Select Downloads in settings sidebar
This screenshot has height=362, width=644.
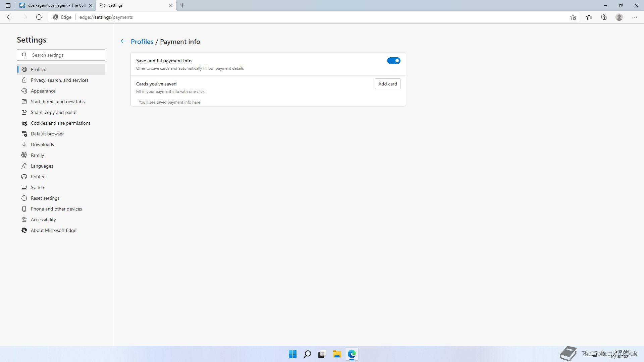(61, 144)
